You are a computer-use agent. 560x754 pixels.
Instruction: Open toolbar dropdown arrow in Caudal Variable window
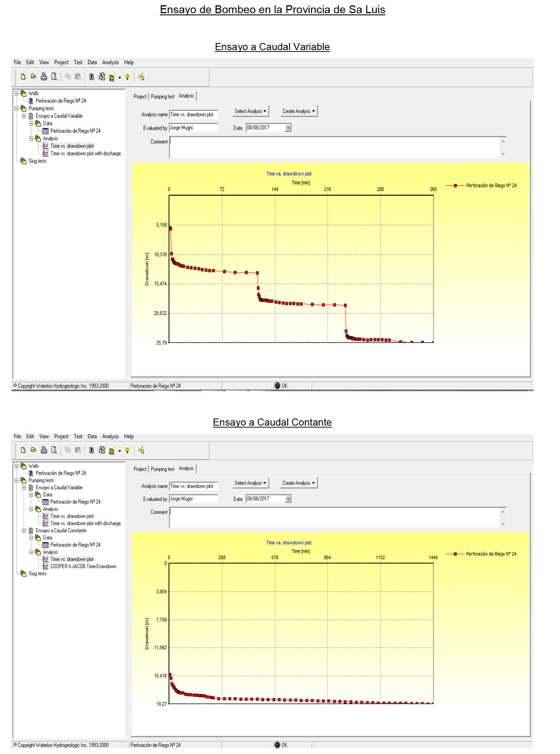120,78
